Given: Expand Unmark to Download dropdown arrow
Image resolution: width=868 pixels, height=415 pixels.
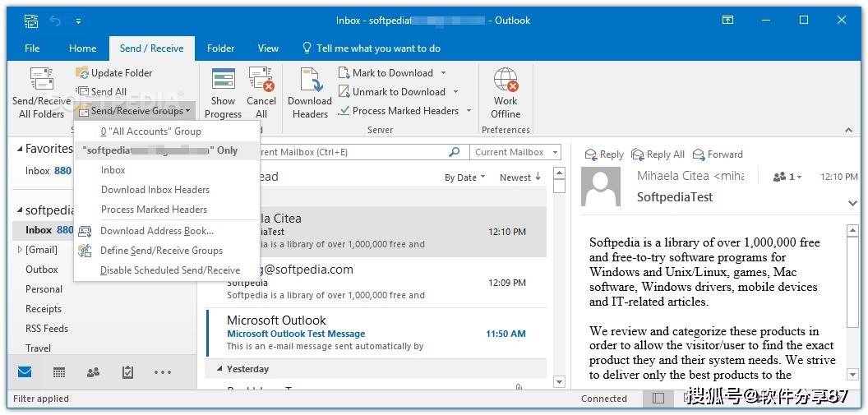Looking at the screenshot, I should tap(455, 92).
